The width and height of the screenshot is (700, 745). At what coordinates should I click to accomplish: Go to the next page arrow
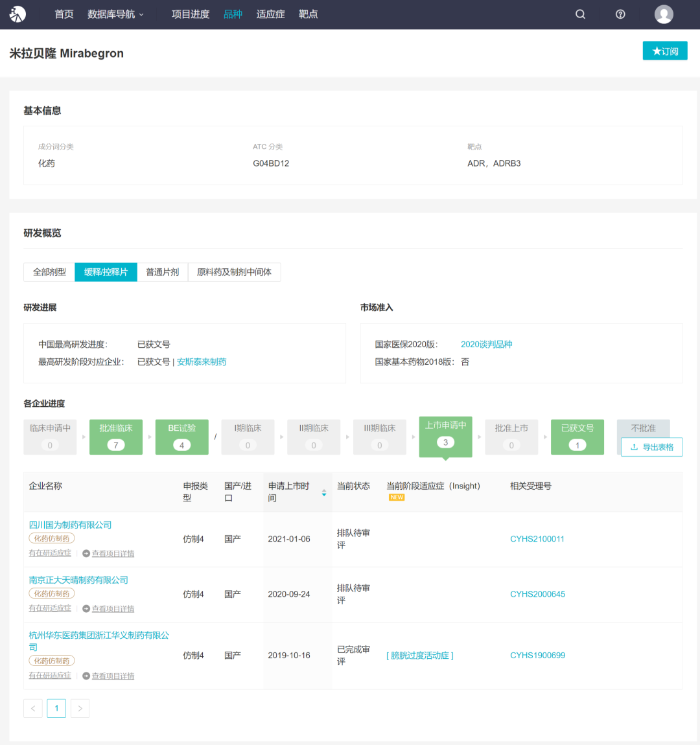click(80, 709)
